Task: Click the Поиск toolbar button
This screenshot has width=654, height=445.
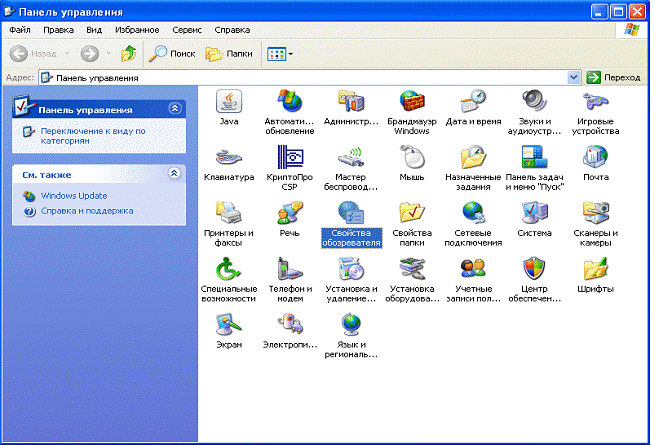Action: pyautogui.click(x=172, y=54)
